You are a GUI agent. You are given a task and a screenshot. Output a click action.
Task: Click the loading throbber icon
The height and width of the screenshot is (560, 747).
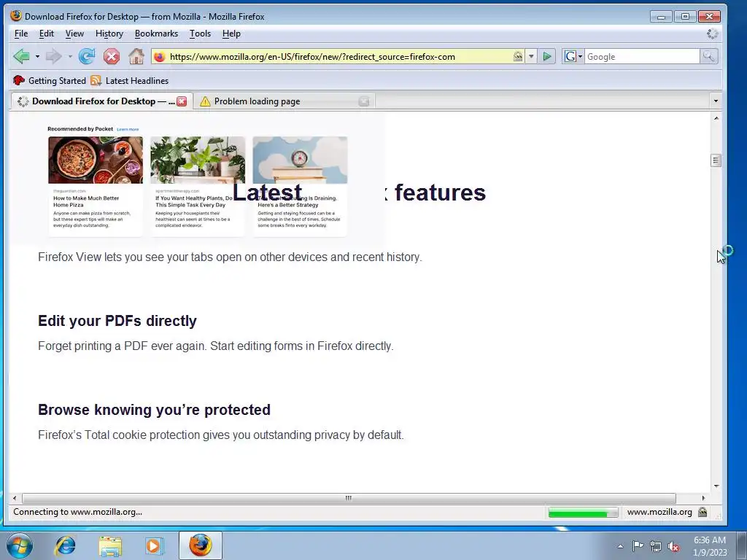[x=712, y=34]
